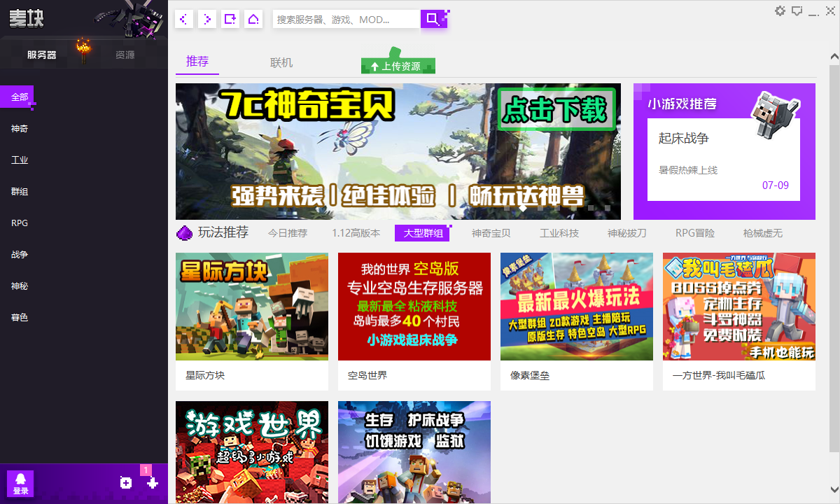Switch to the 资源 sidebar tab

pyautogui.click(x=125, y=55)
